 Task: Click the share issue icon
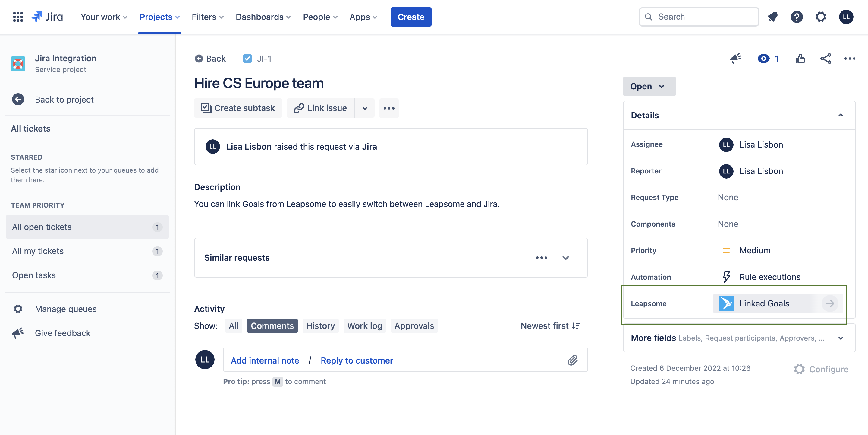[826, 59]
